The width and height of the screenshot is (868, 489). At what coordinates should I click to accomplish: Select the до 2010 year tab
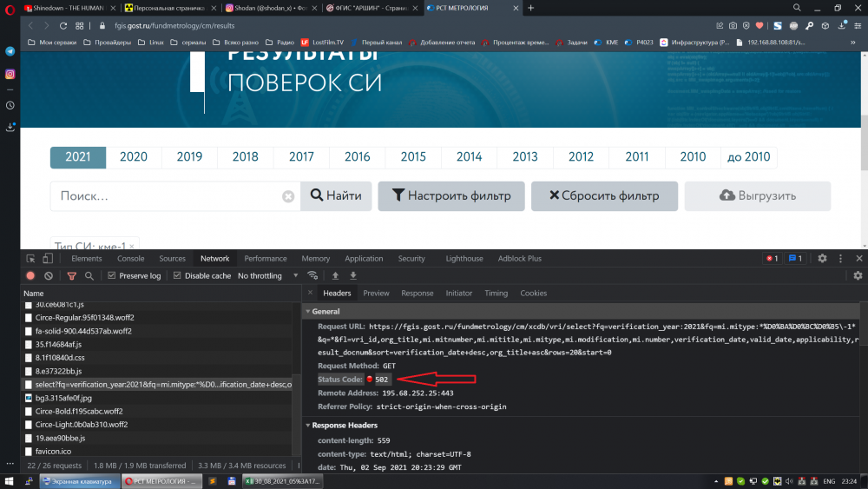click(x=748, y=156)
